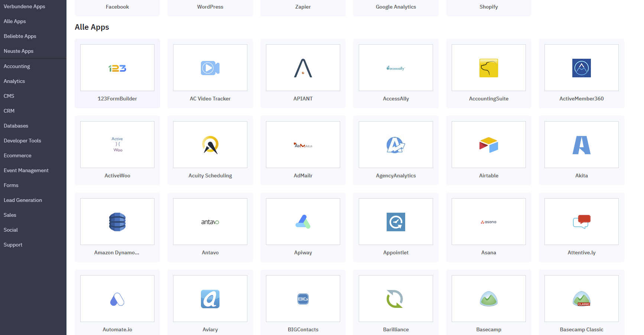Click the AC Video Tracker camera icon
Screen dimensions: 644x335
point(210,68)
